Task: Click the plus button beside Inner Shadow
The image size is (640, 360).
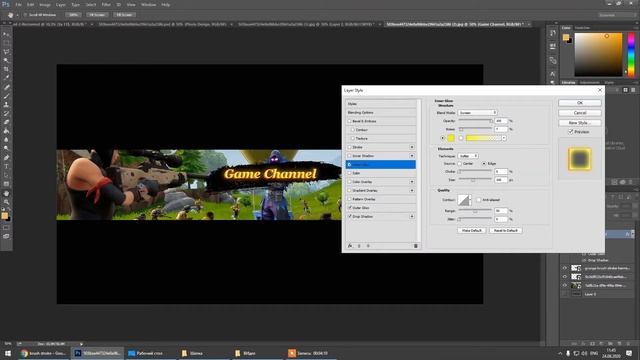Action: [412, 156]
